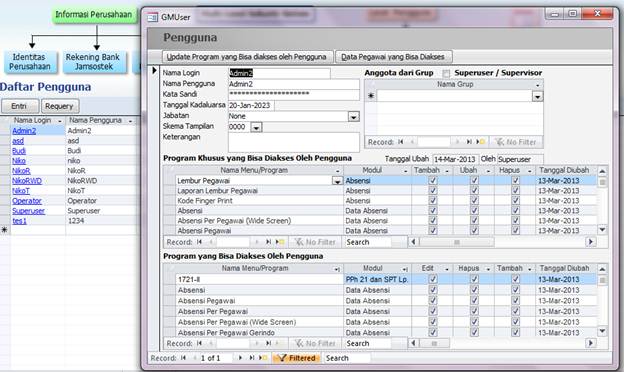The height and width of the screenshot is (372, 624).
Task: Open Modul column filter arrow in Program Khusus
Action: click(x=406, y=171)
